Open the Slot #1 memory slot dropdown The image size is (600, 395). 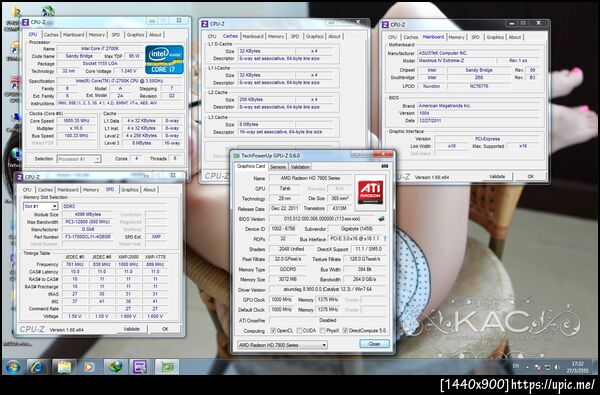(41, 206)
